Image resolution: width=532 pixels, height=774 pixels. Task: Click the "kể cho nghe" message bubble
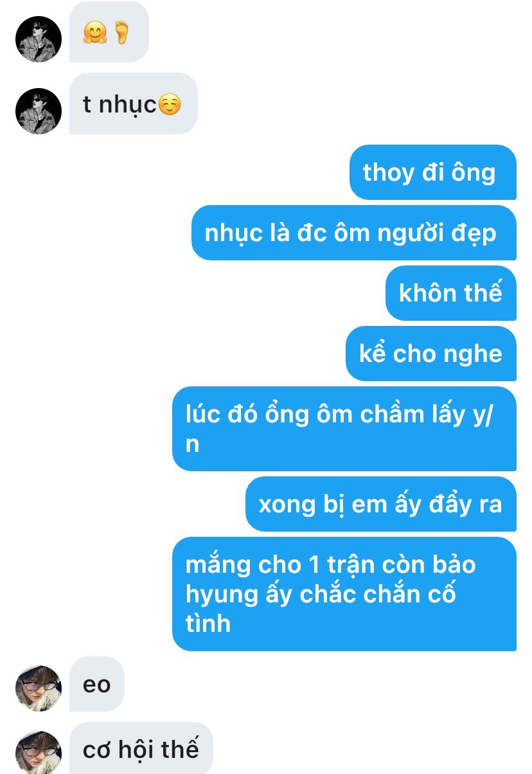(431, 354)
